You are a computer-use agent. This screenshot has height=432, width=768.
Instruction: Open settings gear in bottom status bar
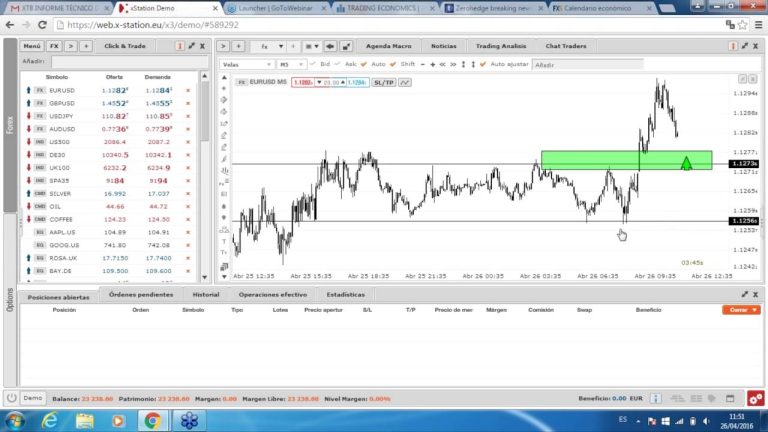[755, 397]
